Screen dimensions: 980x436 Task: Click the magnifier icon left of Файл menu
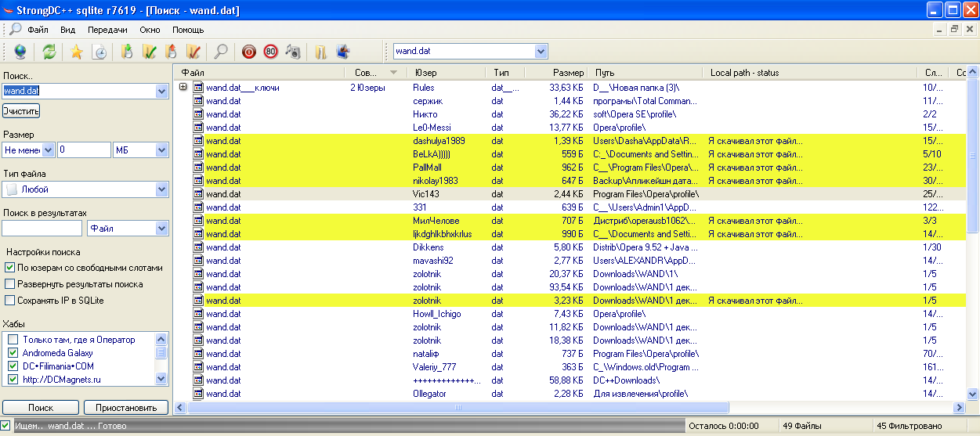tap(16, 29)
